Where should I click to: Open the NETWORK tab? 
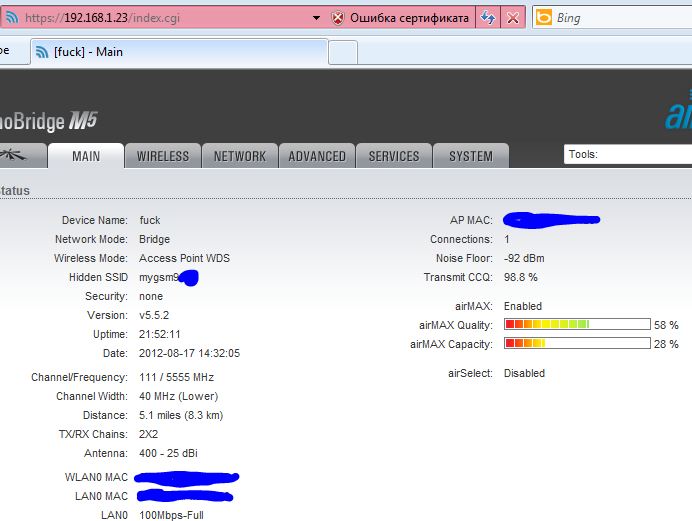pos(240,156)
